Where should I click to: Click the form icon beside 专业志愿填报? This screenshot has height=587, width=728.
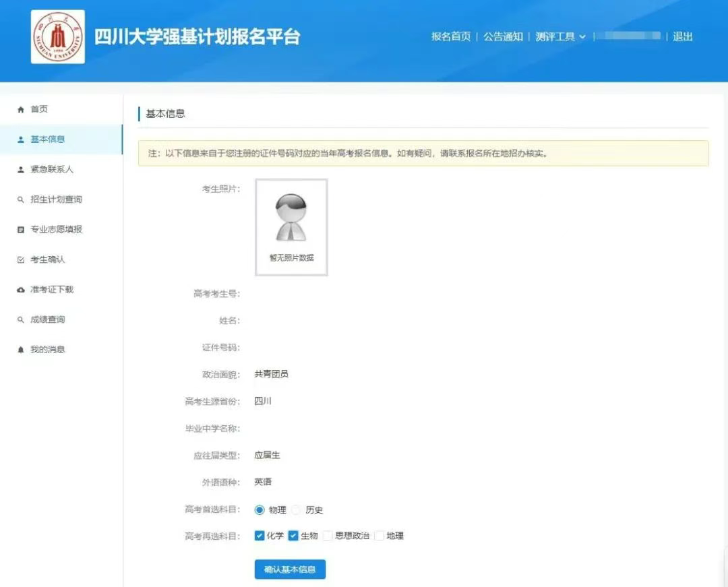tap(20, 230)
